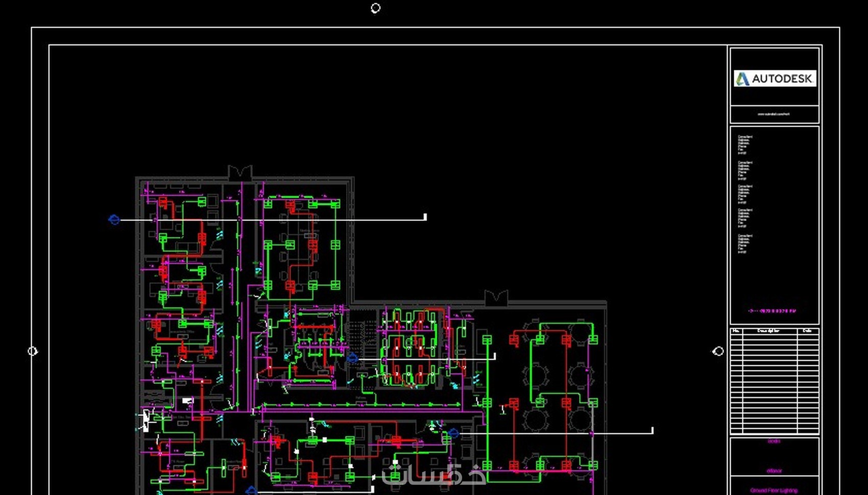Screen dimensions: 868x495
Task: Click the blue section marker beside the stairwell
Action: point(352,358)
